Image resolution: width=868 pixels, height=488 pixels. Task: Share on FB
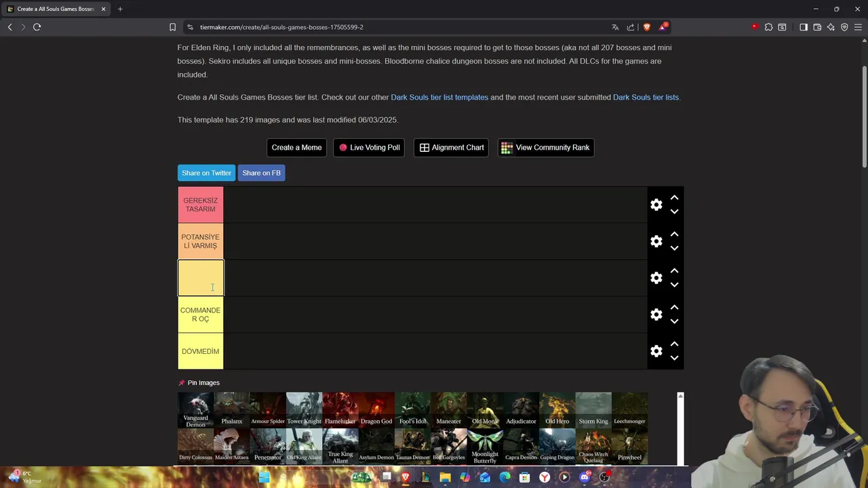click(261, 173)
